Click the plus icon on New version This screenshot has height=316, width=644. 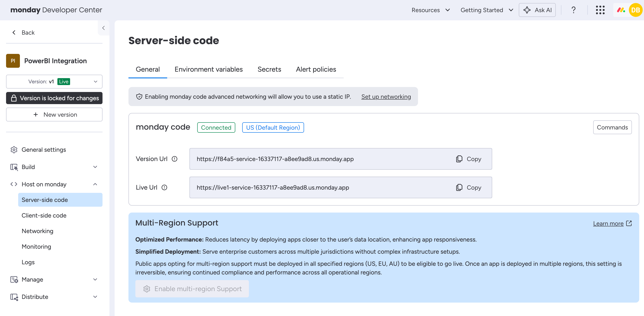[x=36, y=114]
